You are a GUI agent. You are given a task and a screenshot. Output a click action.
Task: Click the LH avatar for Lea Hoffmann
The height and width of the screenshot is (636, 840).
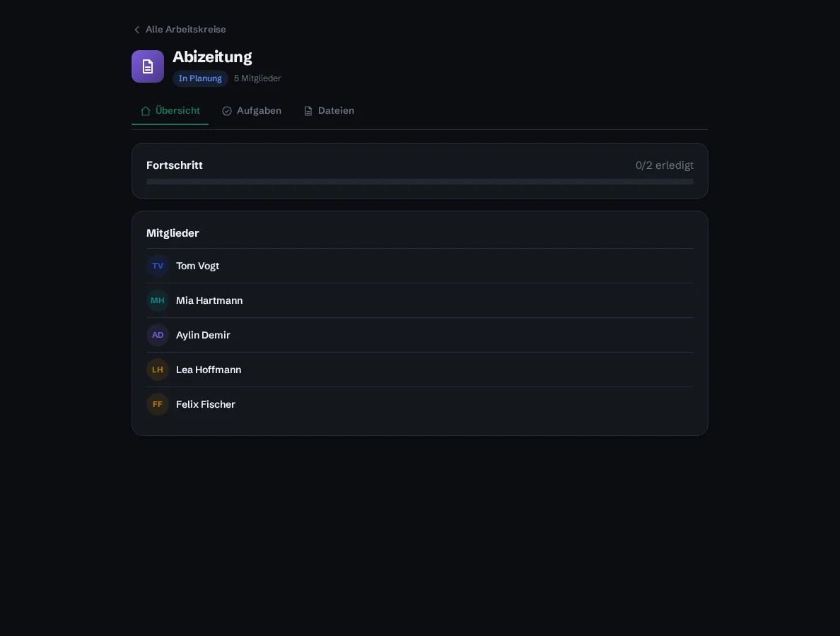point(158,370)
